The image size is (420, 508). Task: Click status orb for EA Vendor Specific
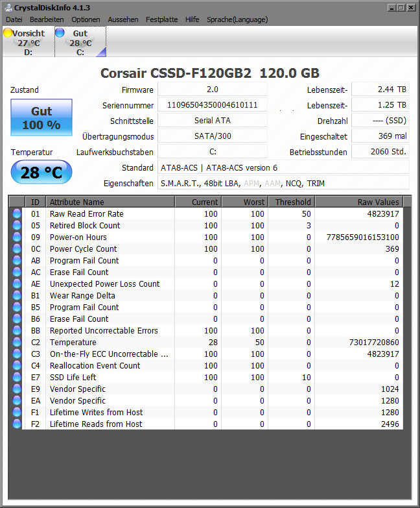pos(17,400)
